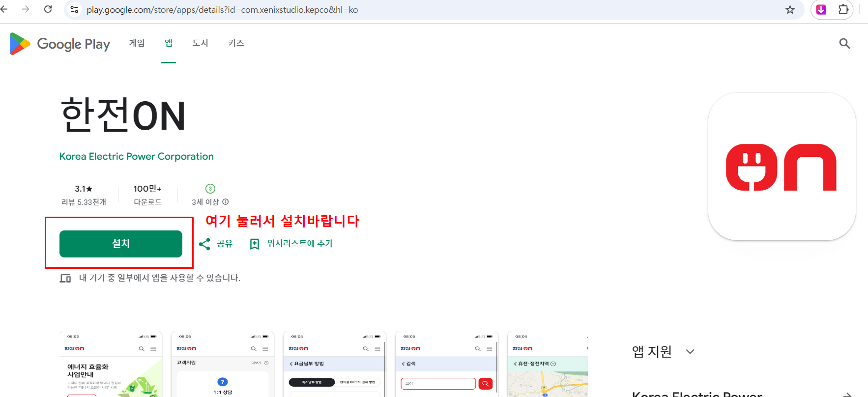Click the 한전ON app title
This screenshot has height=397, width=868.
pyautogui.click(x=123, y=115)
